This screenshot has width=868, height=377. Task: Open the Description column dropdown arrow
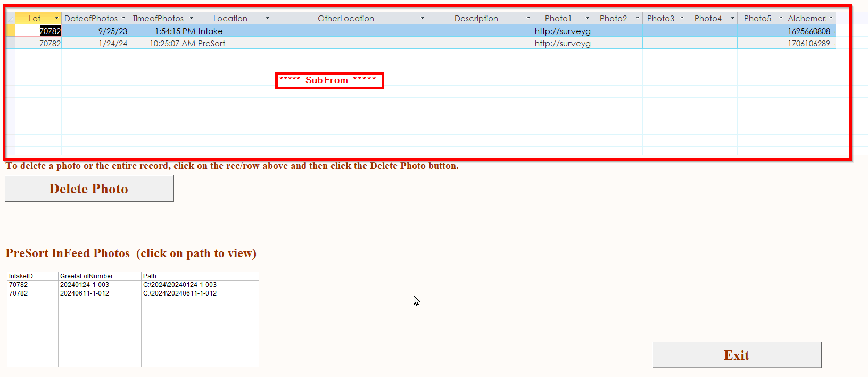point(528,18)
